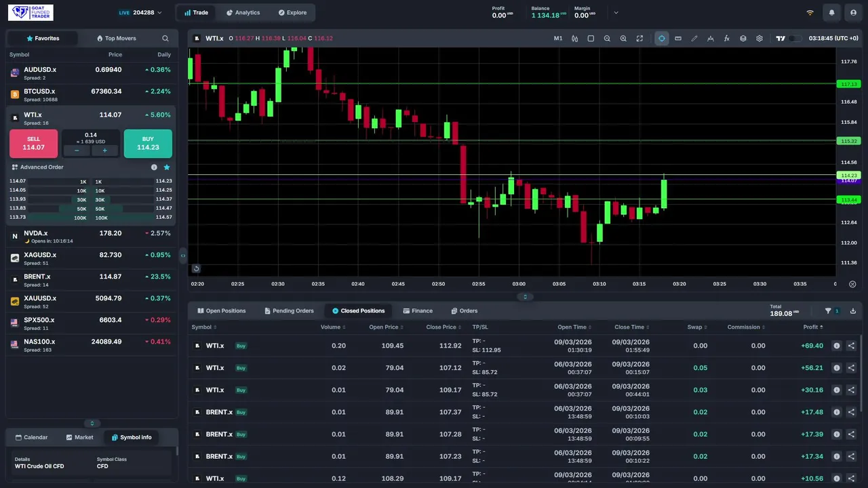
Task: Sort closed positions by Profit
Action: (813, 327)
